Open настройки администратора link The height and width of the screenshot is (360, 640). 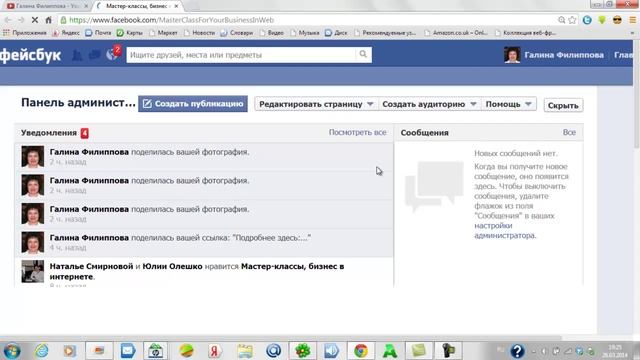504,231
